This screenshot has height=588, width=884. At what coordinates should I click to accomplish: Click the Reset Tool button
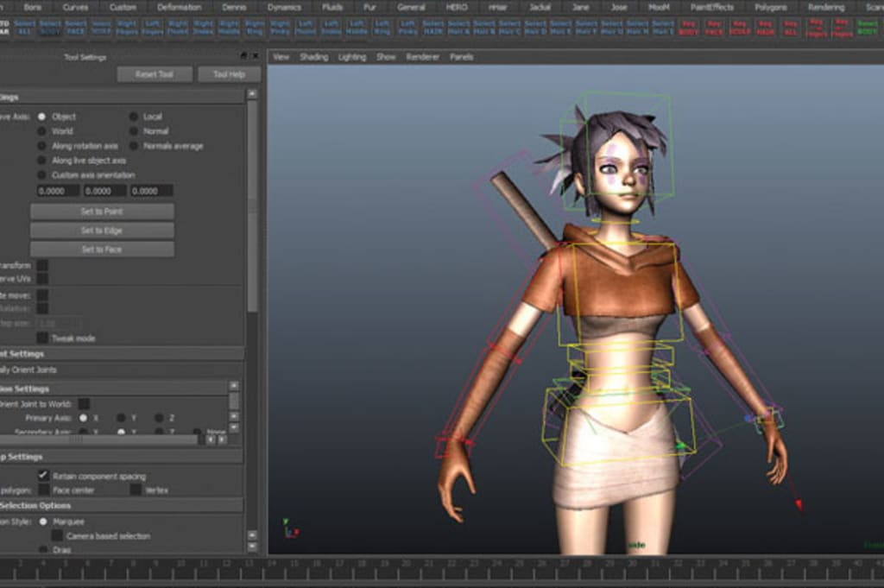[155, 74]
